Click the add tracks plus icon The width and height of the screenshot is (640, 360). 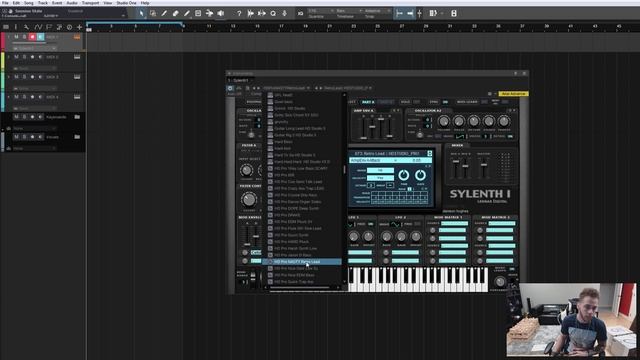(80, 27)
